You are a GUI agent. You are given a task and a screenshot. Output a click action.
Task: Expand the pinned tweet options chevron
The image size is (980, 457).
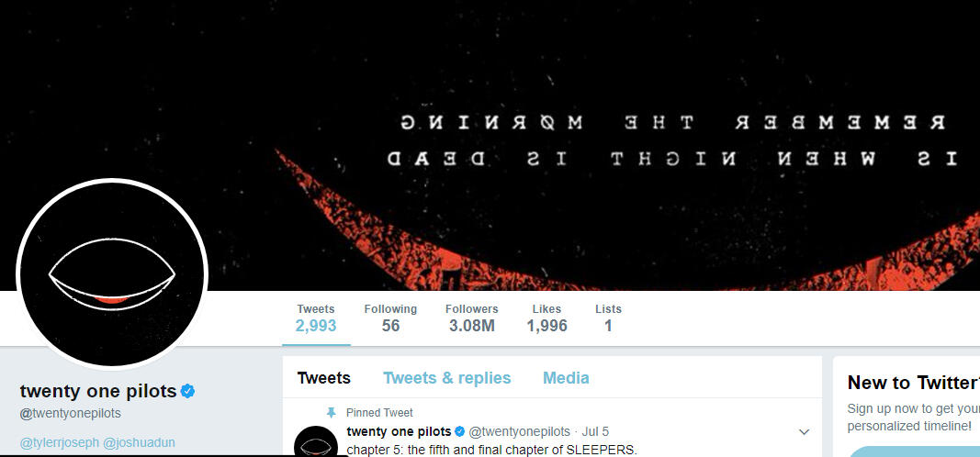click(x=805, y=432)
